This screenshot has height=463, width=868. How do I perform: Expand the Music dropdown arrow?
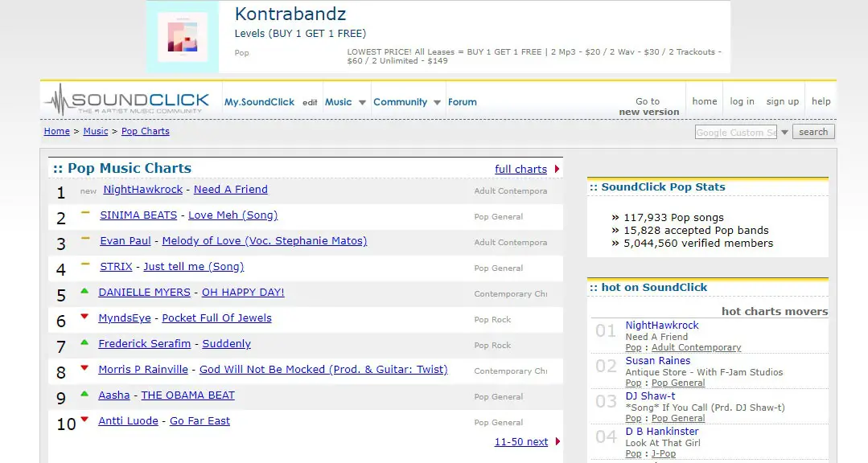(362, 102)
